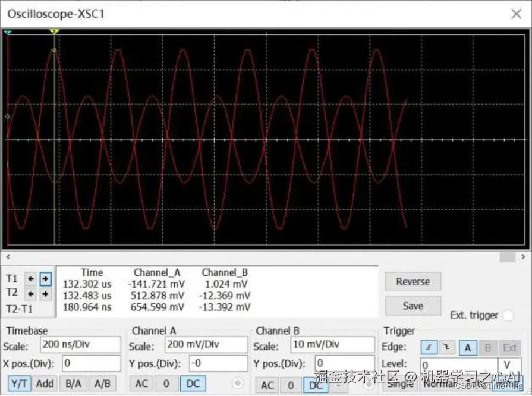
Task: Click the Channel B Y pos.(Div) field
Action: [345, 363]
